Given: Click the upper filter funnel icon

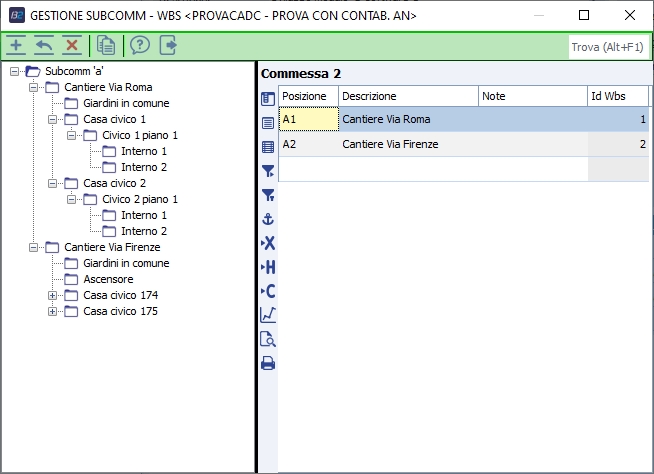Looking at the screenshot, I should (x=268, y=171).
